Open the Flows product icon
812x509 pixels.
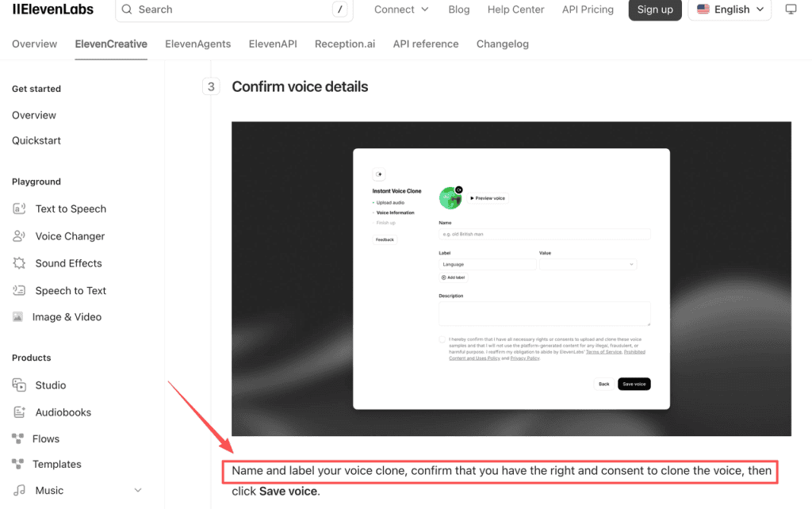point(17,438)
